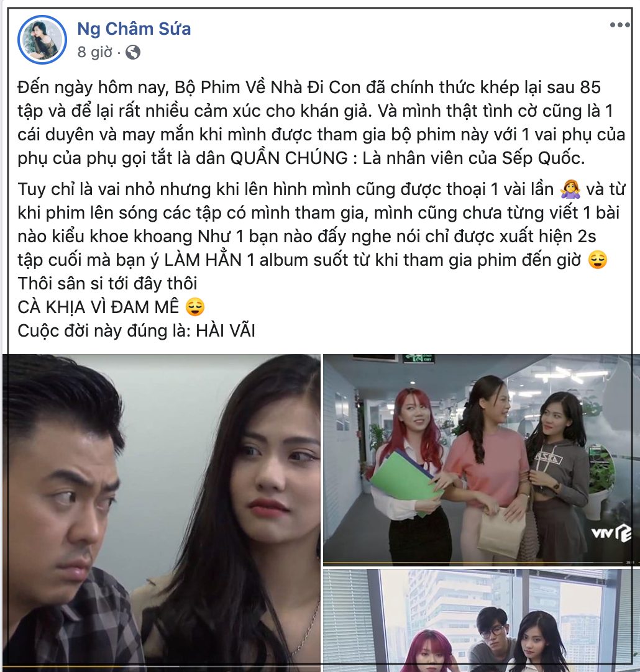This screenshot has width=640, height=672.
Task: Click the line 'Thôi sân si tới đây thôi'
Action: click(x=107, y=284)
